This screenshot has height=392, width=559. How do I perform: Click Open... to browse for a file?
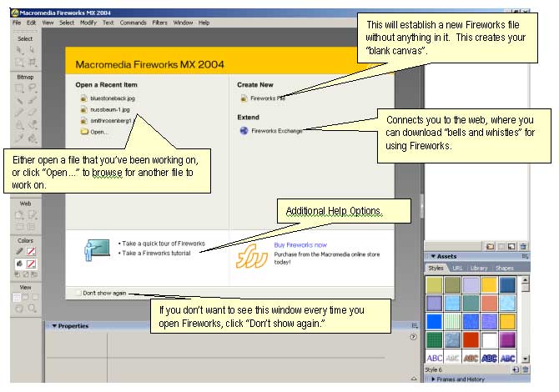tap(94, 132)
